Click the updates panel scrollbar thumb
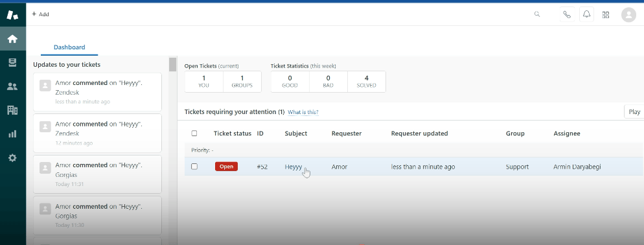The height and width of the screenshot is (245, 644). pyautogui.click(x=172, y=65)
